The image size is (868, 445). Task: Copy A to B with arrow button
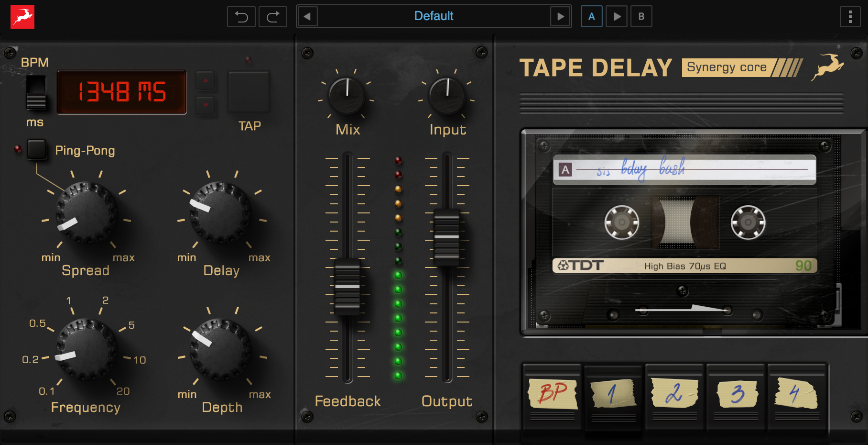617,17
